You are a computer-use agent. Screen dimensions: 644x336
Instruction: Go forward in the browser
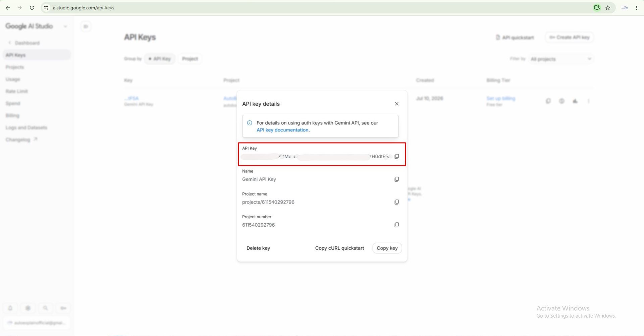click(20, 8)
